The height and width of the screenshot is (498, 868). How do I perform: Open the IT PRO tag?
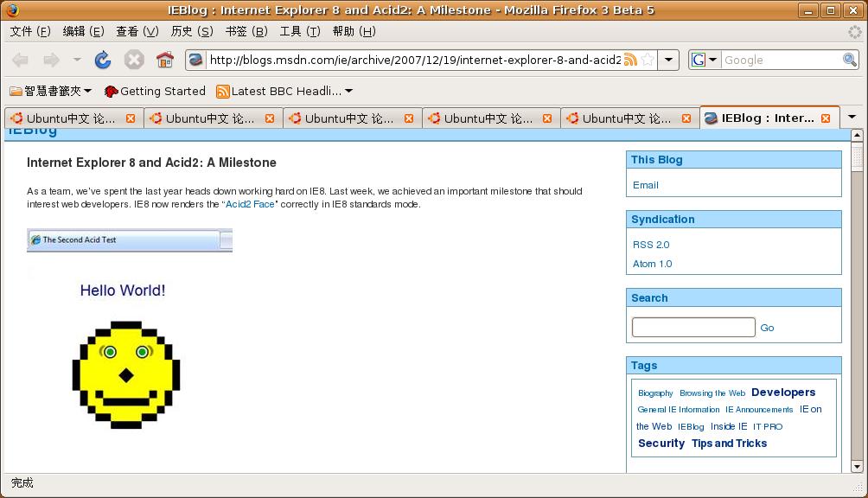click(x=767, y=426)
